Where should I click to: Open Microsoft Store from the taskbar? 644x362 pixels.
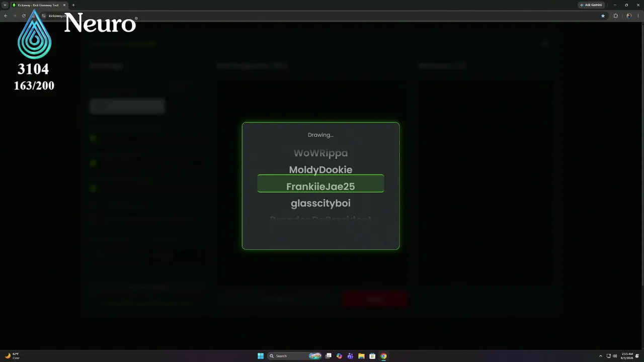pos(372,356)
